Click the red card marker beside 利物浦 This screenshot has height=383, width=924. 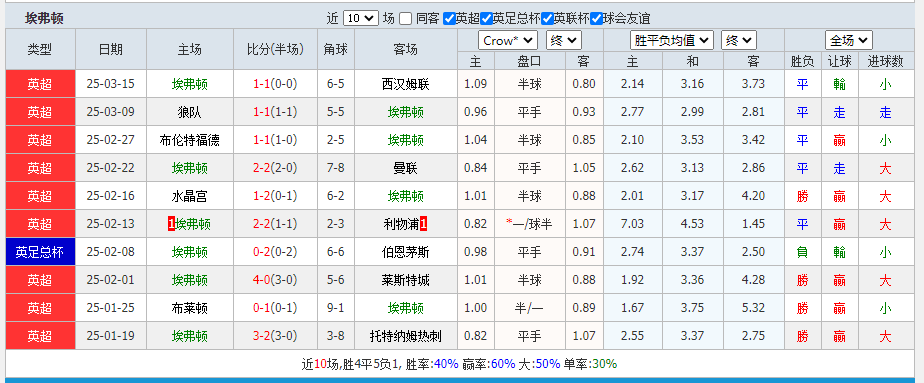coord(424,224)
